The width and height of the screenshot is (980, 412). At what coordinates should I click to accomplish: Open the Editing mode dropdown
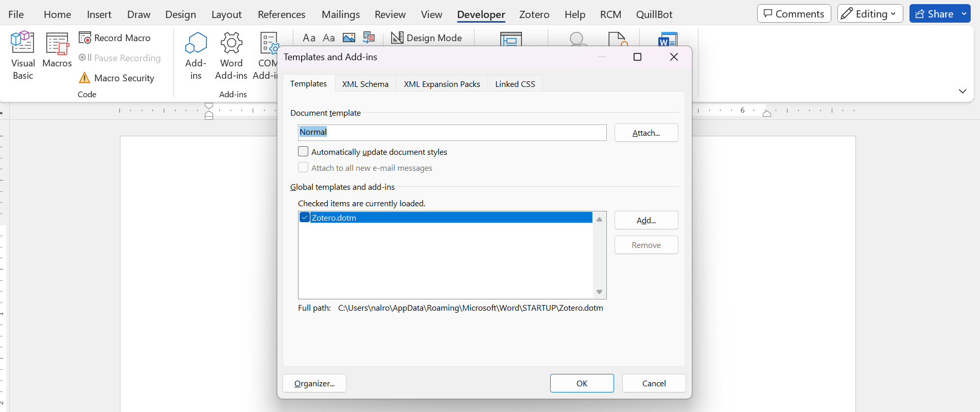(x=870, y=14)
